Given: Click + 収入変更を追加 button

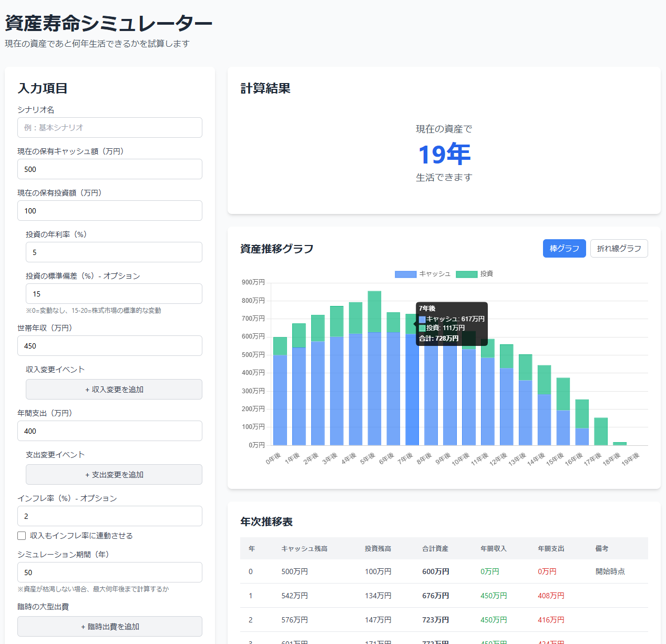Looking at the screenshot, I should tap(114, 390).
